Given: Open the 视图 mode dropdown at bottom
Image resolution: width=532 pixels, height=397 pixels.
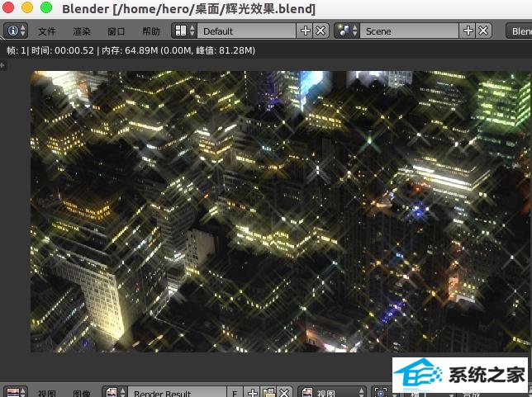Looking at the screenshot, I should tap(332, 393).
